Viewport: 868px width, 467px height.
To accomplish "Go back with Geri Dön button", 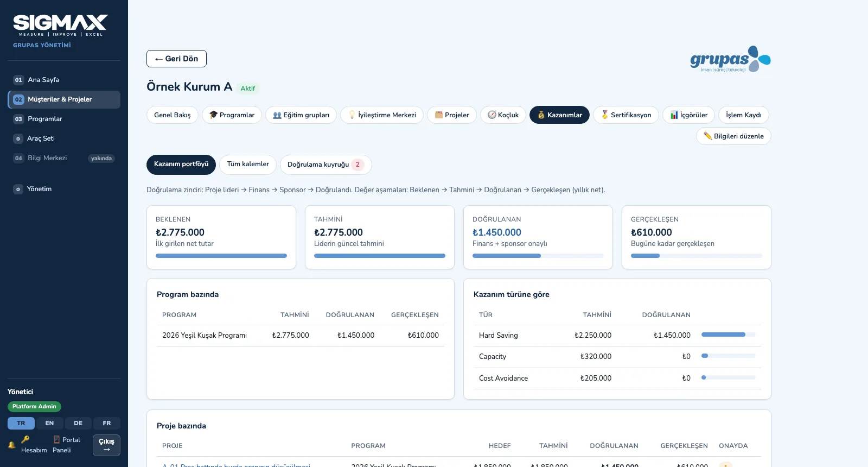I will pyautogui.click(x=176, y=59).
